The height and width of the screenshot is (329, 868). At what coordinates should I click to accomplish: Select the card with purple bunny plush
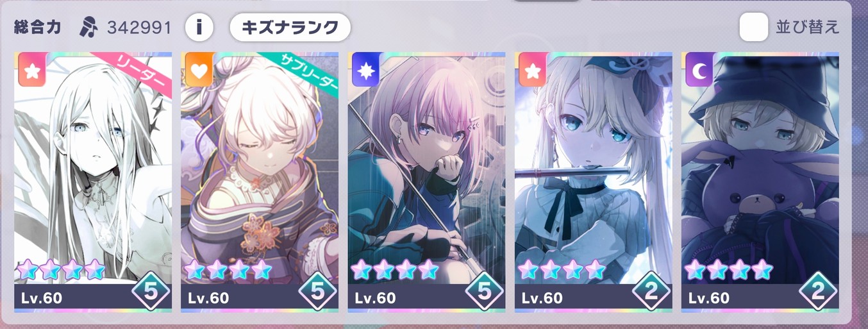point(760,183)
